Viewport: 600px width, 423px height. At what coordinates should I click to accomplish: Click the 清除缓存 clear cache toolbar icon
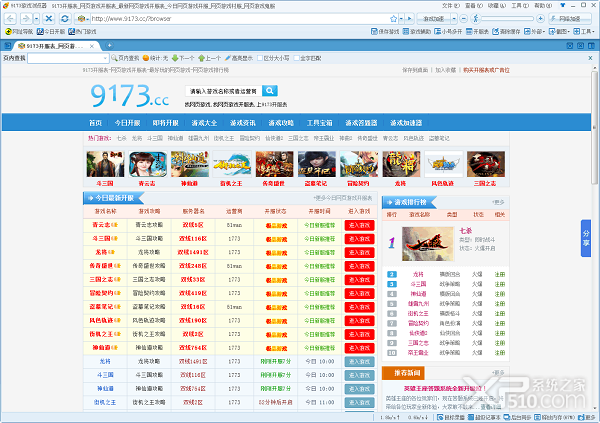coord(506,31)
